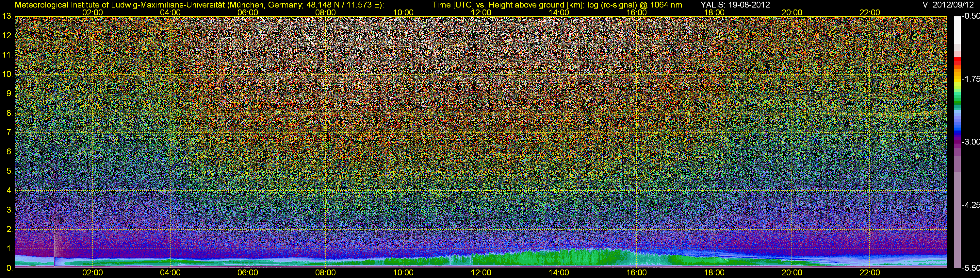Viewport: 980px width, 278px height.
Task: Click the -1.75 color scale value
Action: click(x=971, y=79)
